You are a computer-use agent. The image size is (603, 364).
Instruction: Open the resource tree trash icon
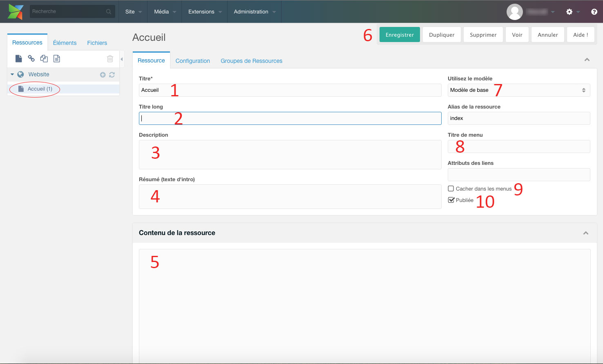110,59
